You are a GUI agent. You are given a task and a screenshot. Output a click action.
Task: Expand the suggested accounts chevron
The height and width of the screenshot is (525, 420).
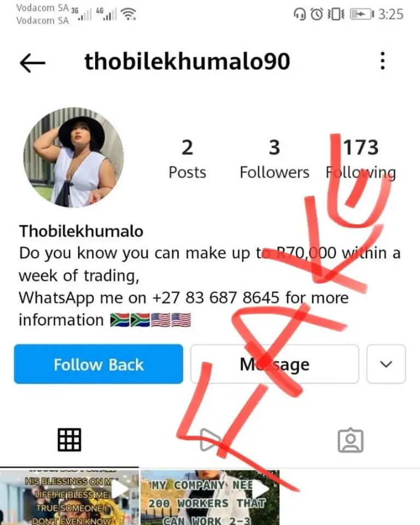(x=386, y=364)
